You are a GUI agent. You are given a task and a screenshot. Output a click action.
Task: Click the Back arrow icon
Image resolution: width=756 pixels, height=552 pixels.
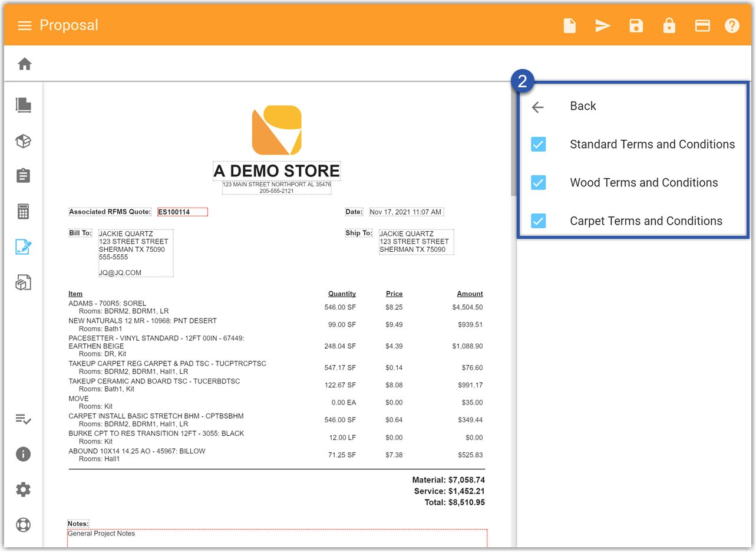[537, 107]
